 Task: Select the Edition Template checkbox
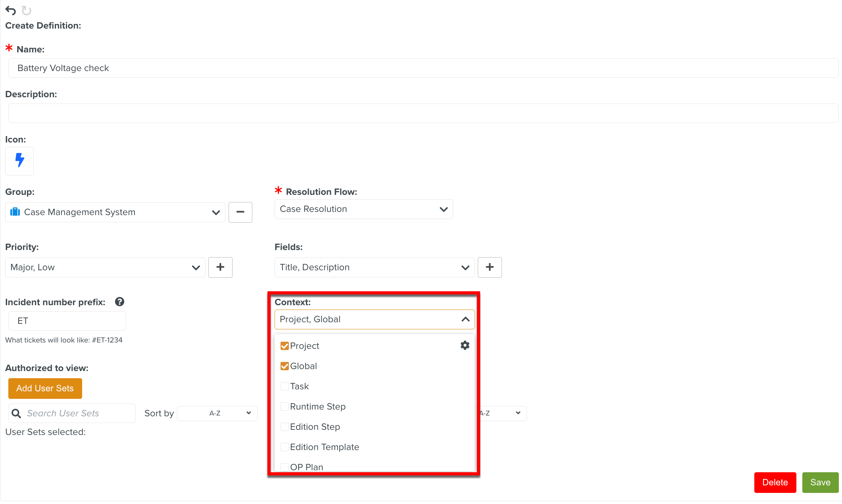pos(285,447)
